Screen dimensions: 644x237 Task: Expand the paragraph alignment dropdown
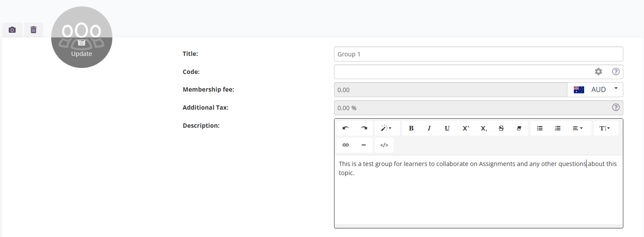(x=577, y=128)
